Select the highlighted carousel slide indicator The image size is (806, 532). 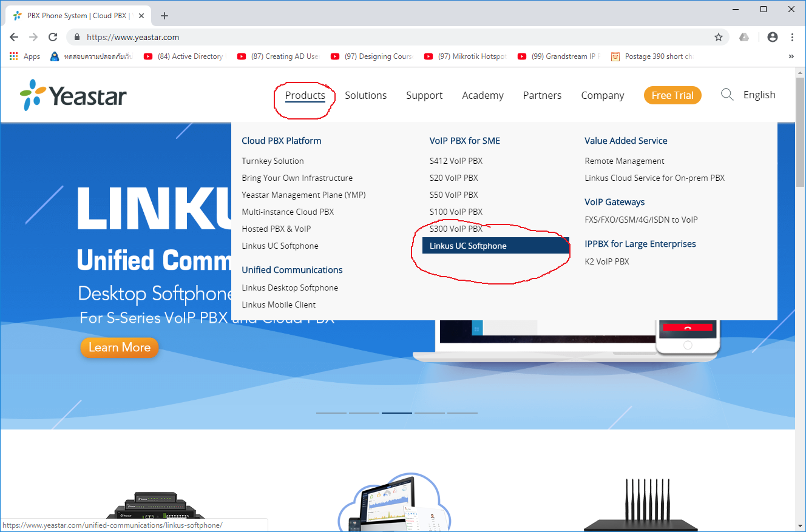tap(397, 413)
